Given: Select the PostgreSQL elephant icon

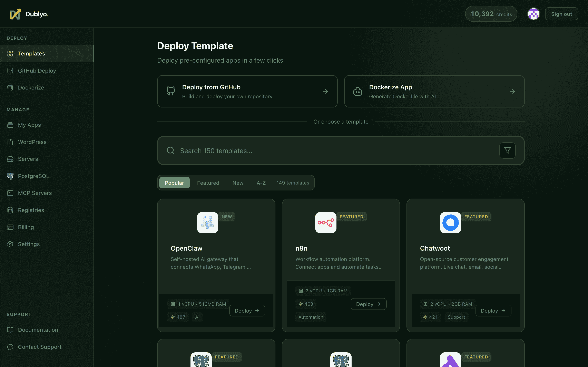Looking at the screenshot, I should 10,176.
